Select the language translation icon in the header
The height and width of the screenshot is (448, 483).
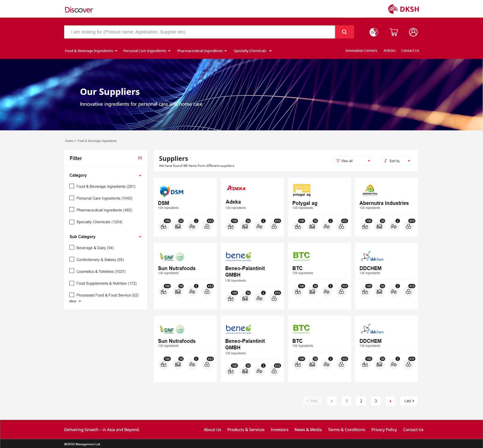pyautogui.click(x=374, y=32)
